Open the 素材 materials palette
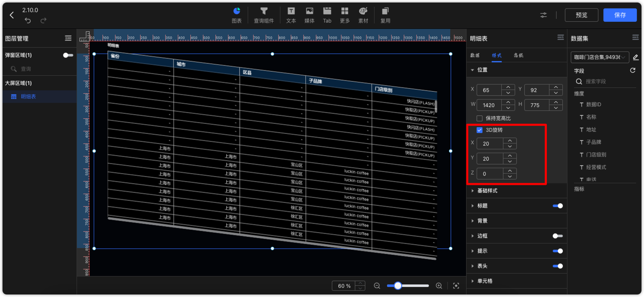The width and height of the screenshot is (644, 297). [363, 15]
